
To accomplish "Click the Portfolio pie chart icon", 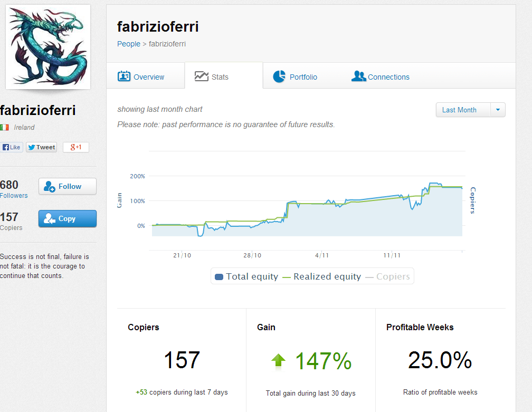I will click(279, 76).
